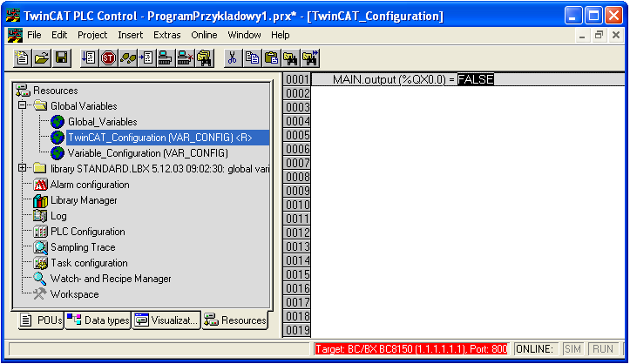Open the Online menu
This screenshot has height=364, width=630.
pos(204,36)
